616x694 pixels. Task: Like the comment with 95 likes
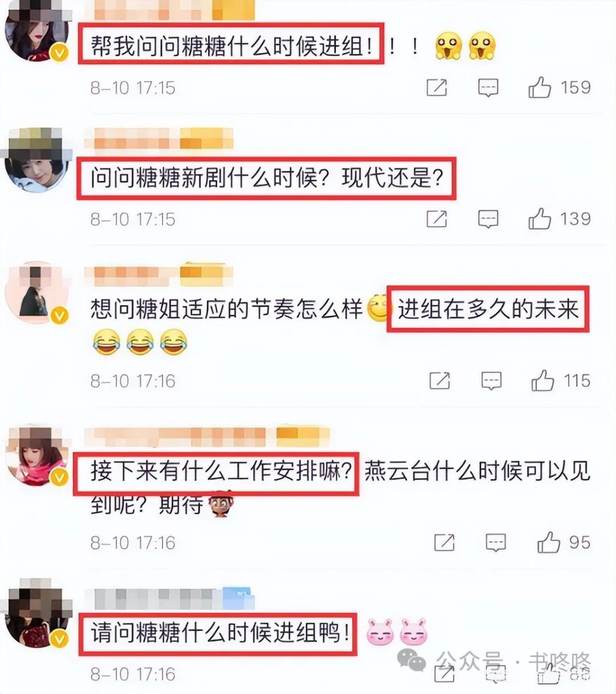click(x=548, y=542)
